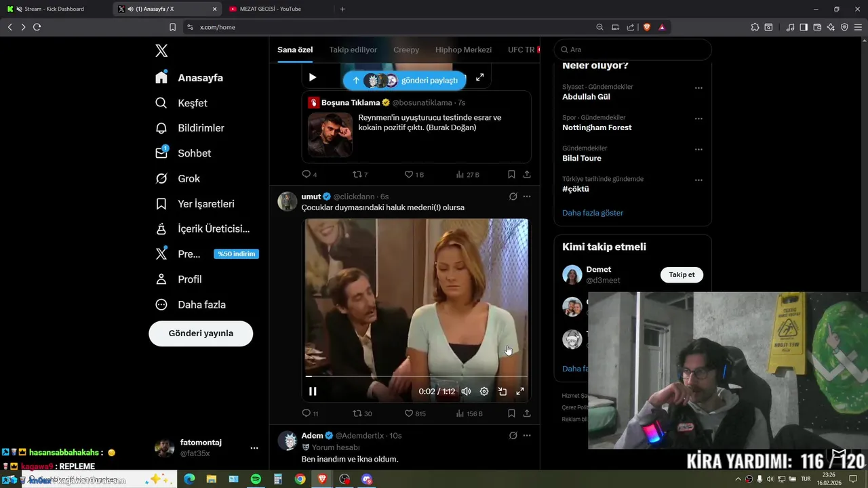This screenshot has height=488, width=868.
Task: Open options for #çöktü trend
Action: click(698, 180)
